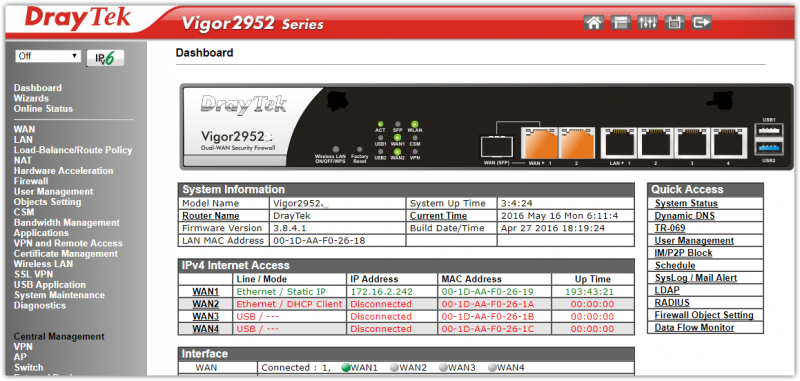Open the NAT sidebar menu

23,160
